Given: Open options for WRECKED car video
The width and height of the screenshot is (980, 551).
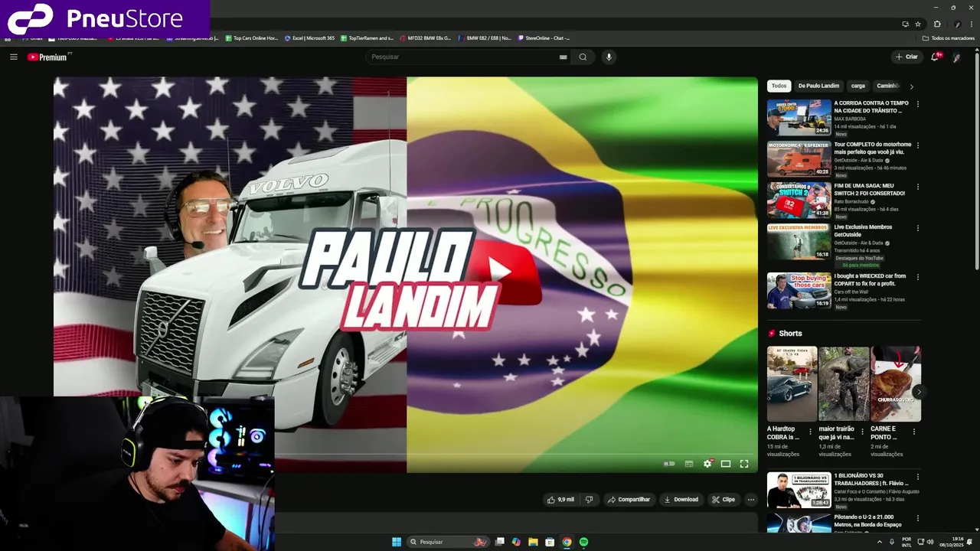Looking at the screenshot, I should [x=918, y=277].
